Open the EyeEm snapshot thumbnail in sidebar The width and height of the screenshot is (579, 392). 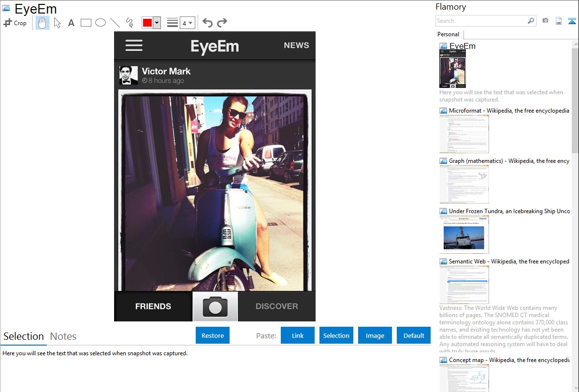[453, 69]
